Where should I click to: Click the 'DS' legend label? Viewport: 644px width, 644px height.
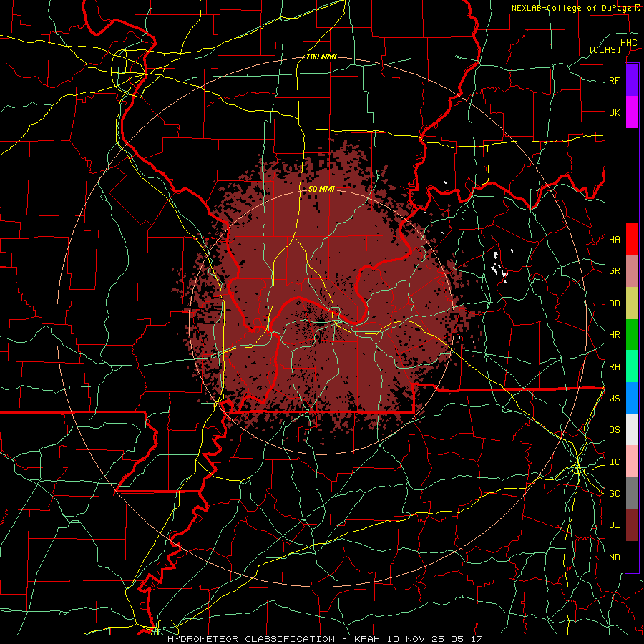[x=615, y=430]
